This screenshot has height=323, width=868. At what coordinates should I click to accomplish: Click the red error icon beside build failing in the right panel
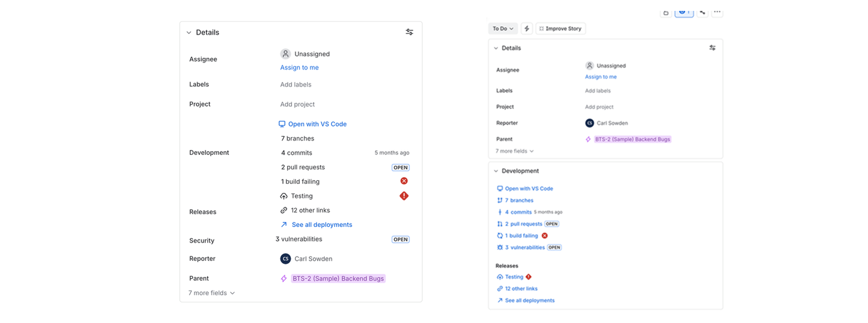click(x=545, y=236)
